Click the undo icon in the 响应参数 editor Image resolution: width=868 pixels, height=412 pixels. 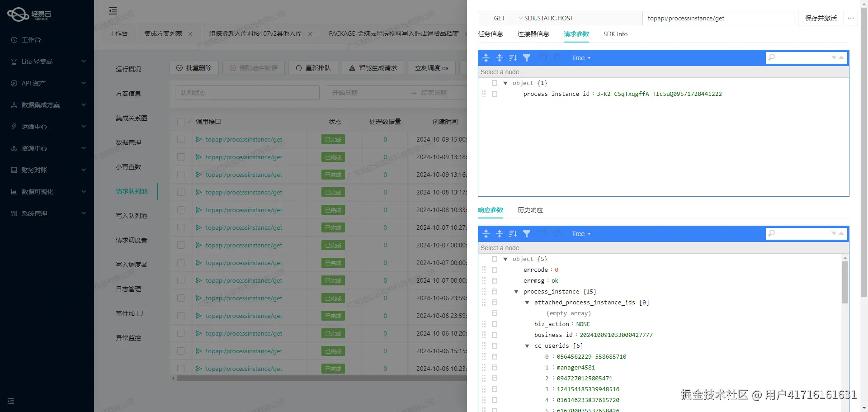(x=544, y=234)
